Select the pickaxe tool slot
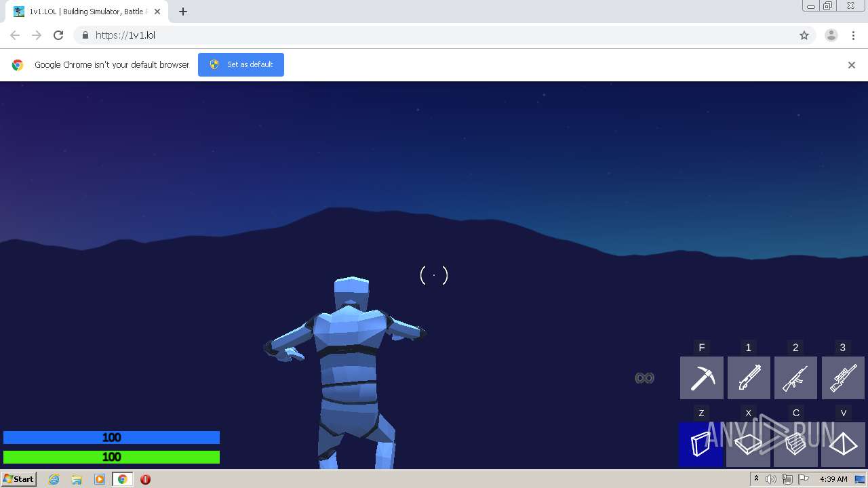The image size is (868, 488). 702,378
